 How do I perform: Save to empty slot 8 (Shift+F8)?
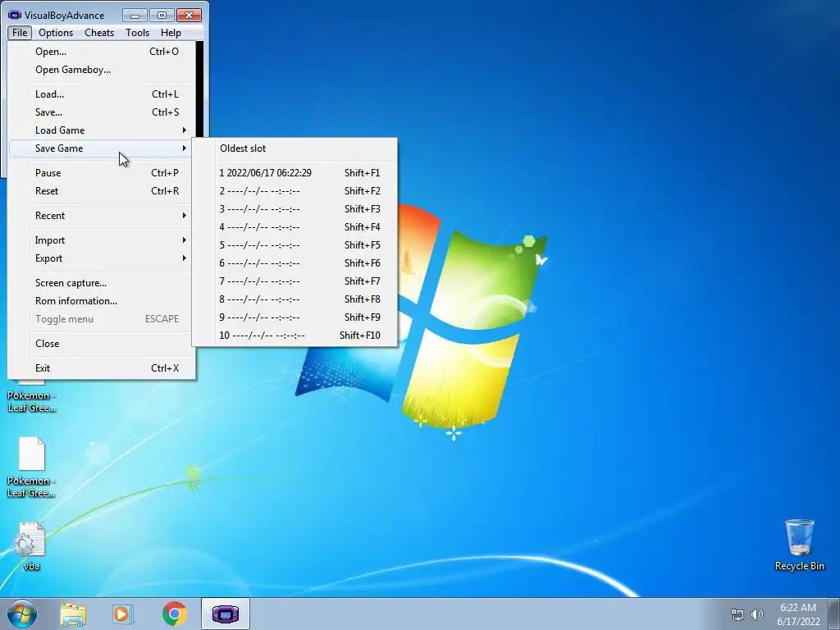click(294, 299)
